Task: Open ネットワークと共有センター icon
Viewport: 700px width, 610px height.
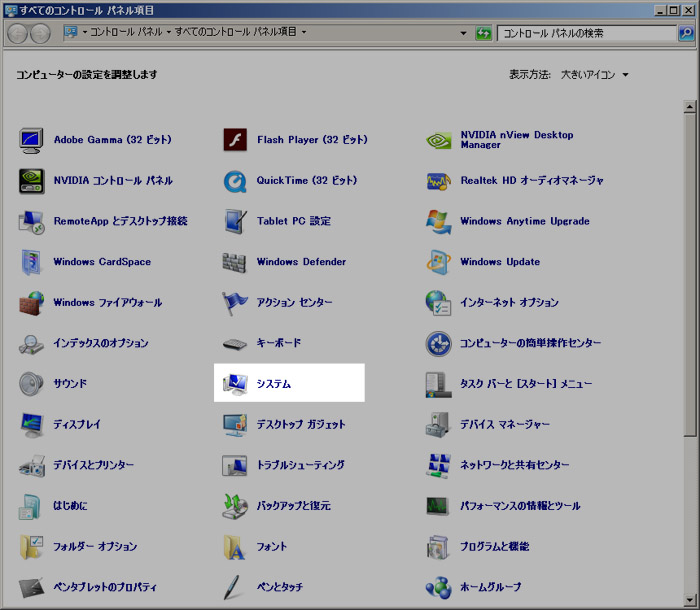Action: [438, 466]
